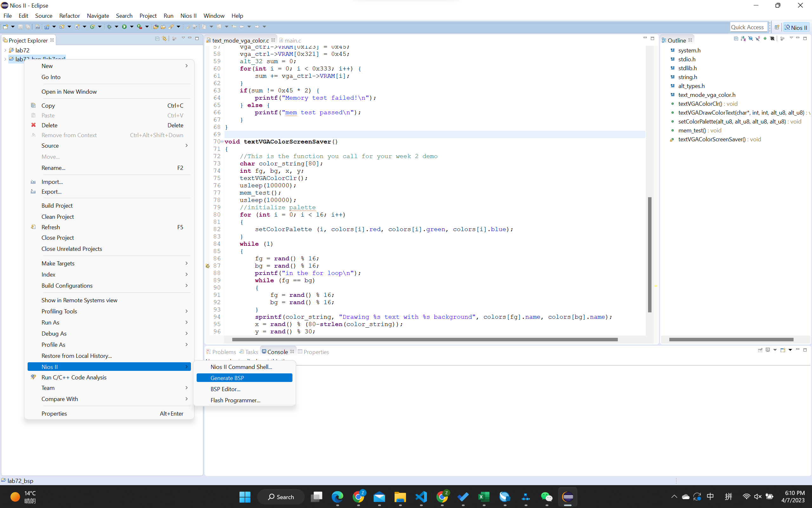Toggle Hide Inactive Elements in Outline
Screen dimensions: 812x508
coord(772,39)
